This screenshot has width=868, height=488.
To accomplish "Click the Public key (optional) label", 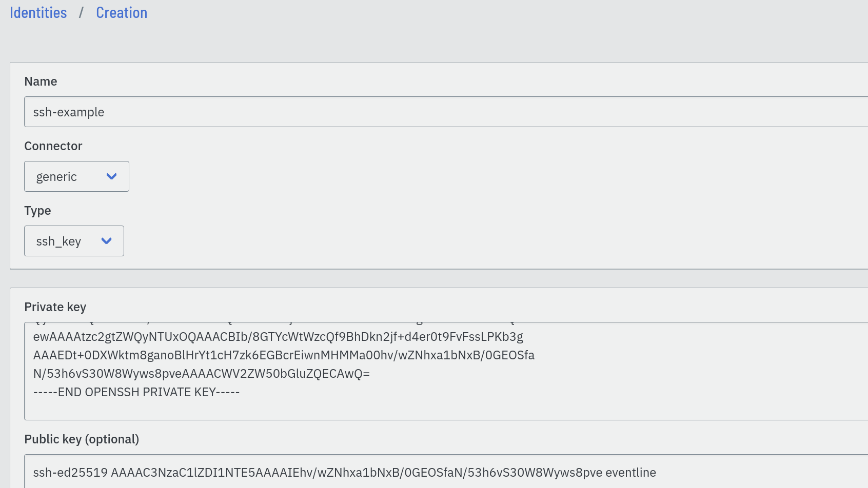I will 82,439.
